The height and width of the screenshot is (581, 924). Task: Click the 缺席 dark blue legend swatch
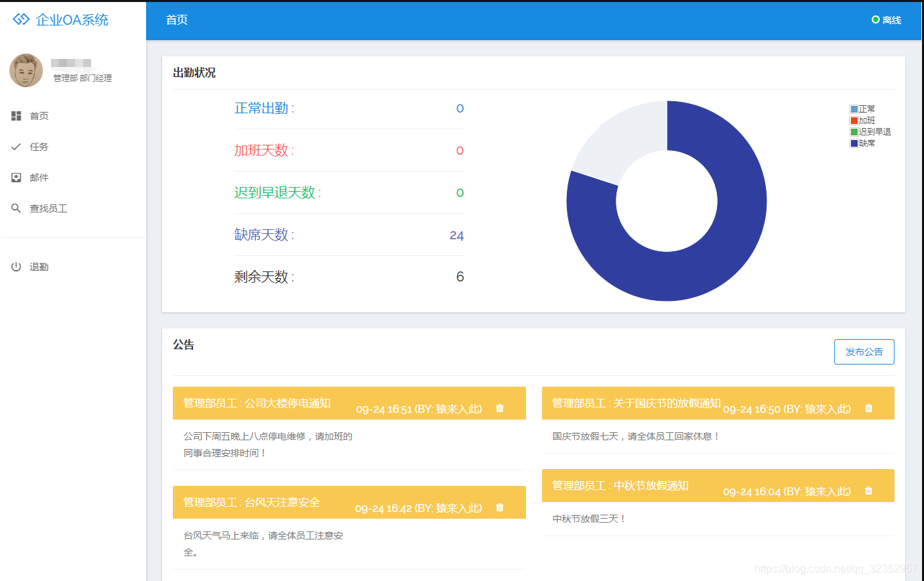point(854,143)
